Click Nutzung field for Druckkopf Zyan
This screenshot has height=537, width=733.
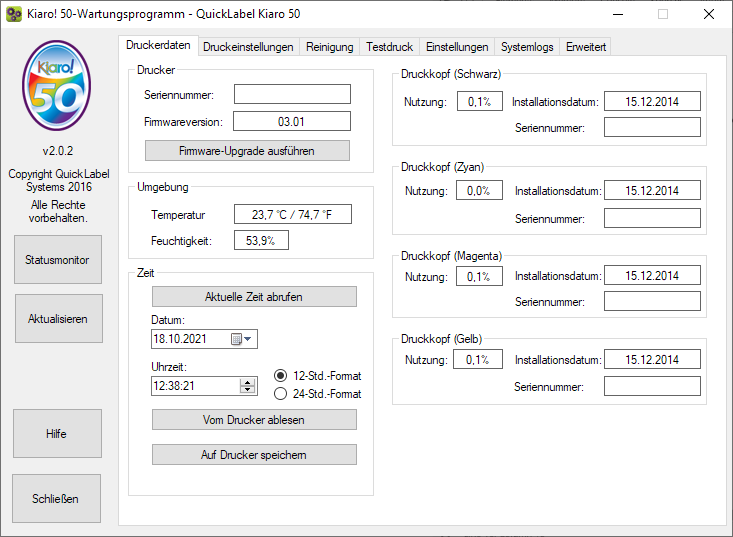point(479,190)
